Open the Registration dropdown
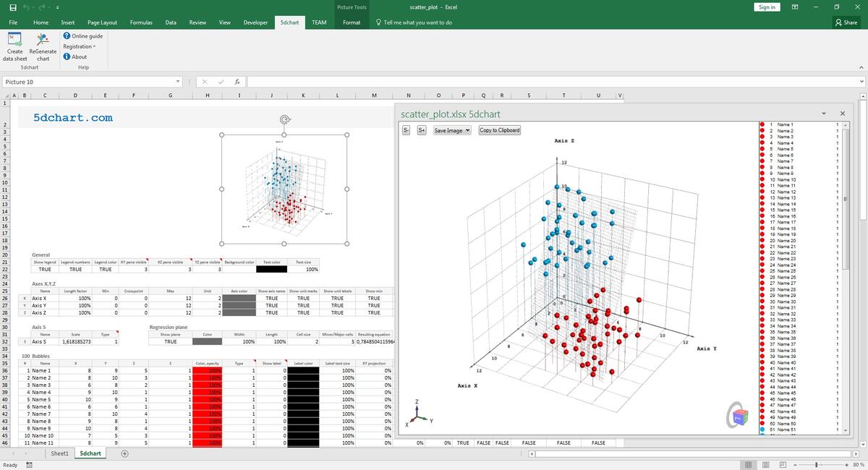 [x=79, y=46]
